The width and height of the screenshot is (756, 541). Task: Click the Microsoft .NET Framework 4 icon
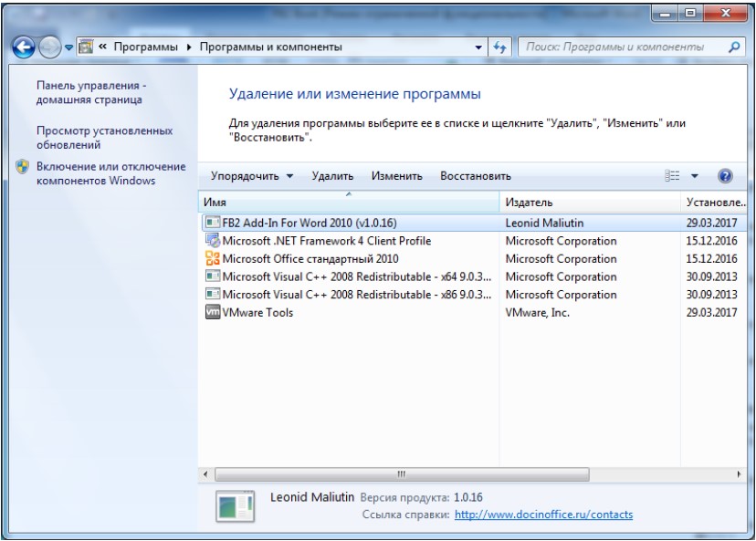[x=213, y=241]
